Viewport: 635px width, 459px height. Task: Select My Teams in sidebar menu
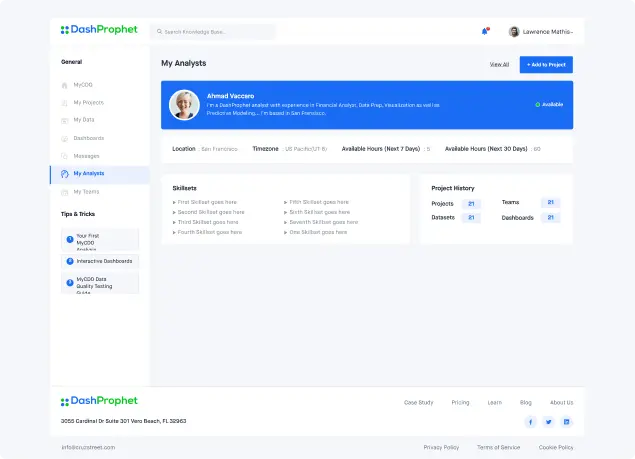86,191
